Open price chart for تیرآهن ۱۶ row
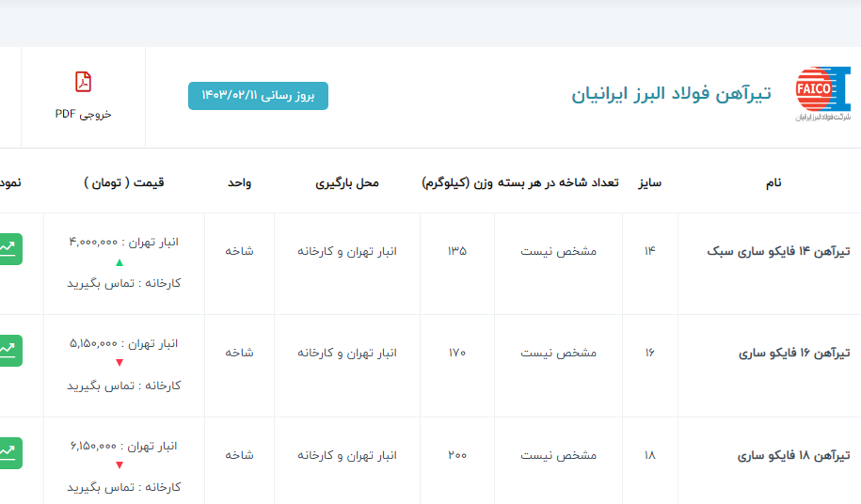 pos(8,350)
